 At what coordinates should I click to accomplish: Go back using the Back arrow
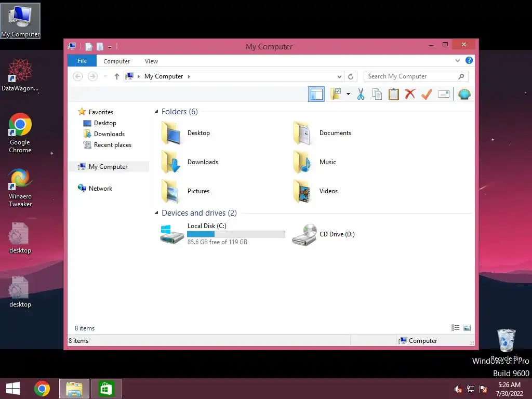click(78, 76)
